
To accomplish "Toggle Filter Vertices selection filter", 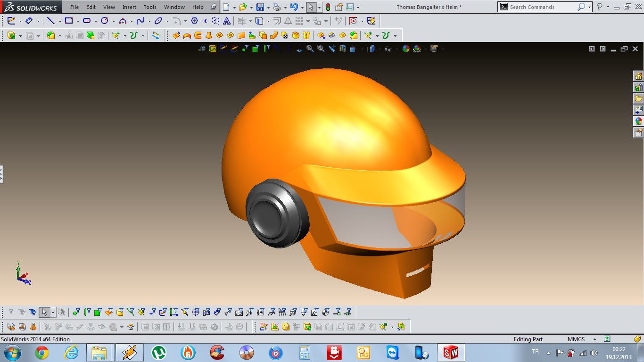I will click(x=76, y=312).
